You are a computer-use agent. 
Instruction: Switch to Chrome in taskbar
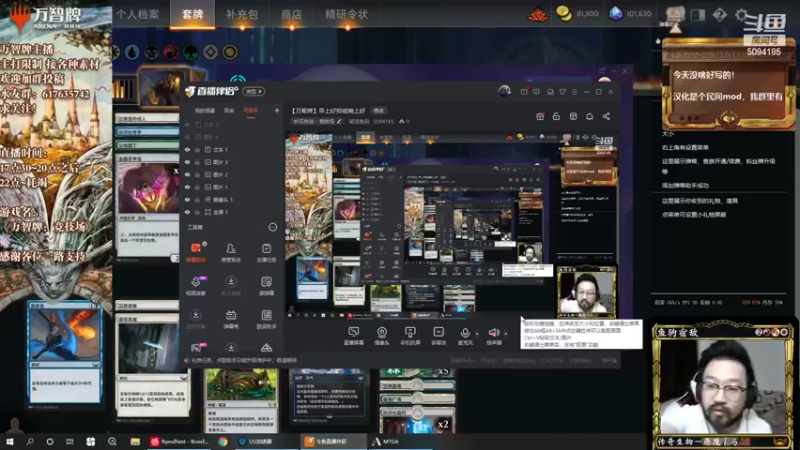[223, 441]
